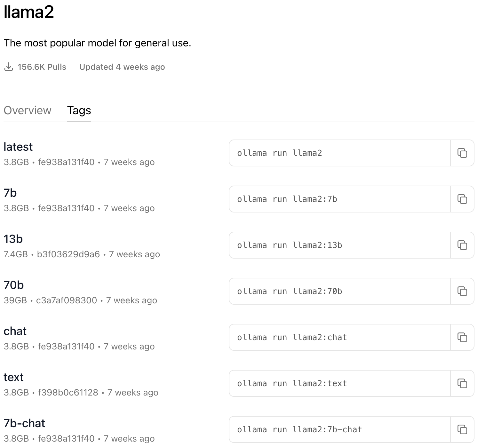Open the '70b' tag link

[x=14, y=285]
